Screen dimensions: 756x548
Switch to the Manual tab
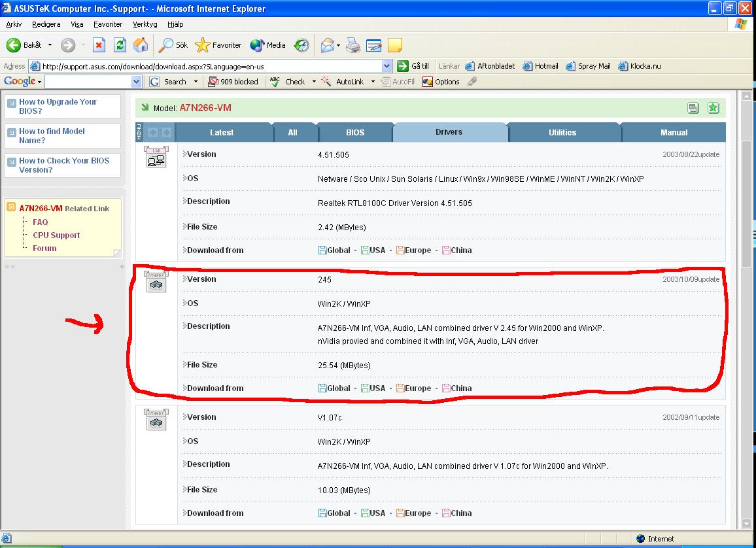click(x=674, y=133)
